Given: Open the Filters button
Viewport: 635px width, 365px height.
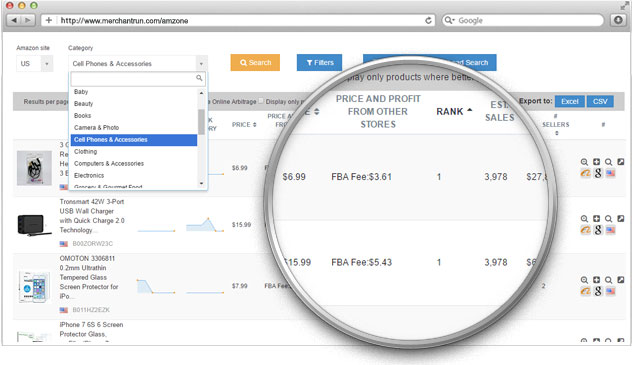Looking at the screenshot, I should pyautogui.click(x=320, y=62).
